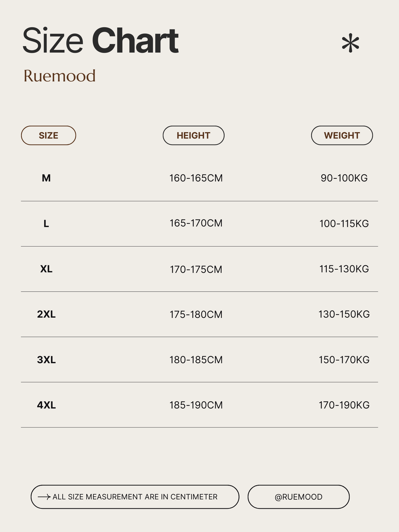This screenshot has height=532, width=399.
Task: Open the @RUEMOOD handle pill
Action: coord(298,497)
